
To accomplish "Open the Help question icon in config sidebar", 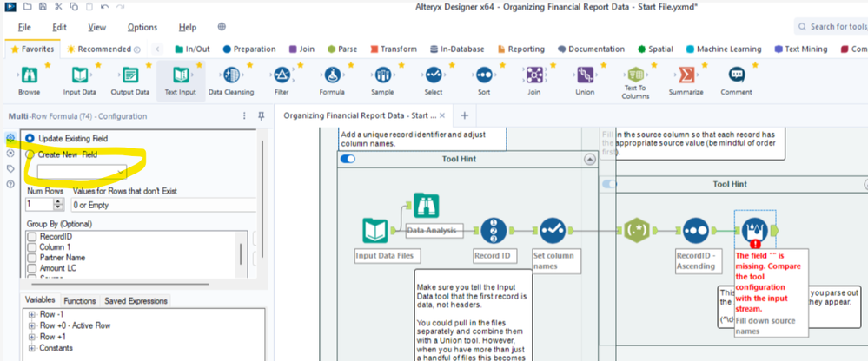I will coord(10,184).
